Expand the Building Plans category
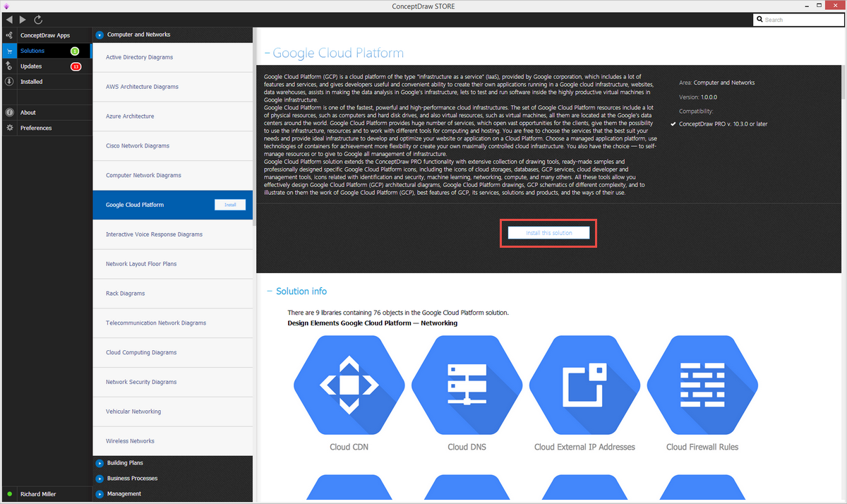 100,463
